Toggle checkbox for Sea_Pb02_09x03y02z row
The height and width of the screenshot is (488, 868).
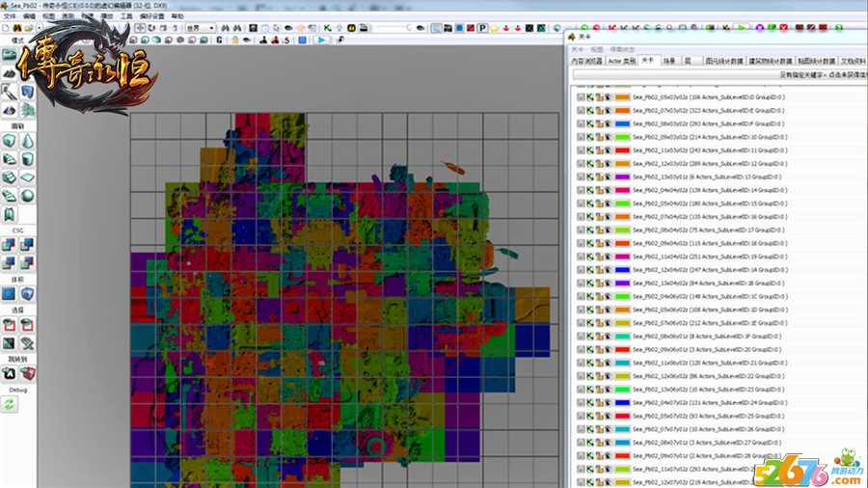click(581, 137)
